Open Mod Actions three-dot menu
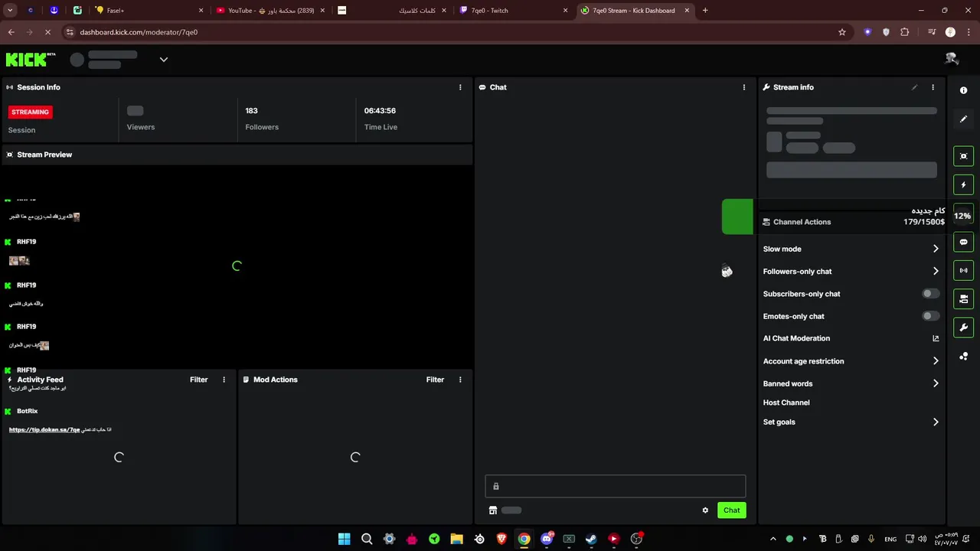 click(x=460, y=380)
